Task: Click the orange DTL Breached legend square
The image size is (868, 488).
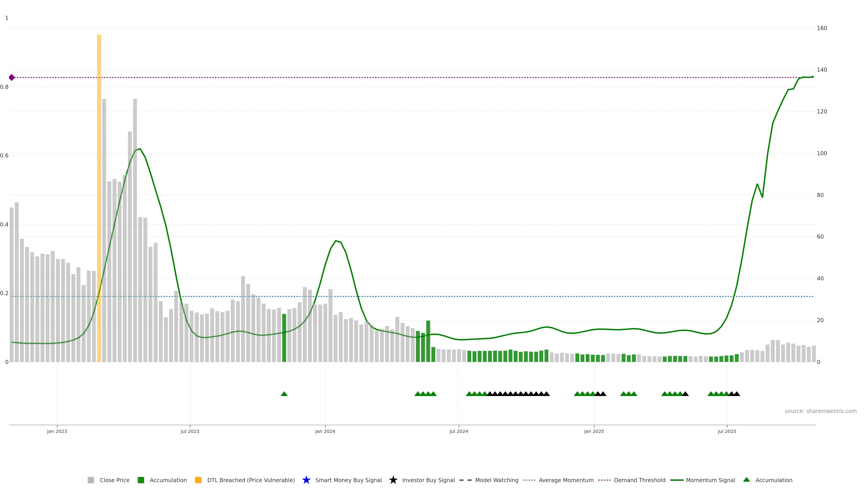Action: (x=198, y=480)
